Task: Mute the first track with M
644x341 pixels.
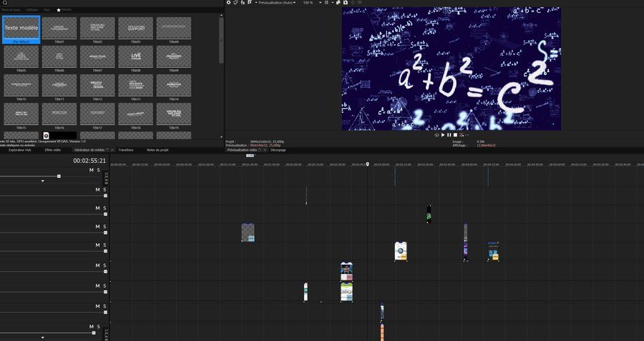Action: [x=91, y=171]
